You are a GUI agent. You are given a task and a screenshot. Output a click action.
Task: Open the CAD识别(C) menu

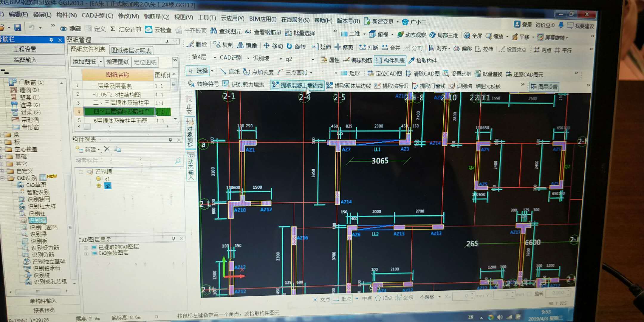97,16
